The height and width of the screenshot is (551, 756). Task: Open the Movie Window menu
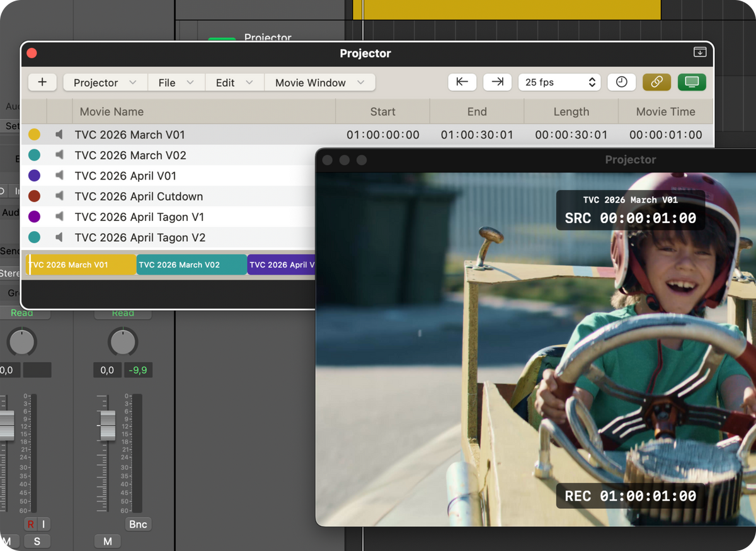[320, 82]
